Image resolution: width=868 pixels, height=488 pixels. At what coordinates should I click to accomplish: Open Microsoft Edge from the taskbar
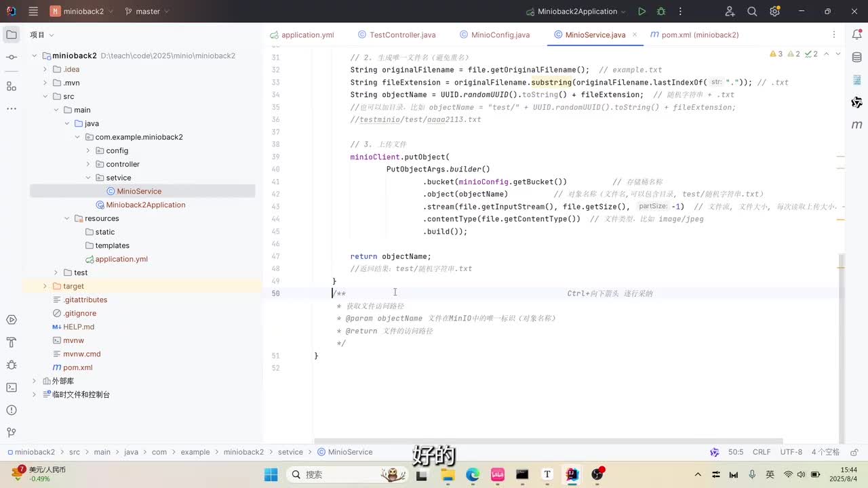473,474
